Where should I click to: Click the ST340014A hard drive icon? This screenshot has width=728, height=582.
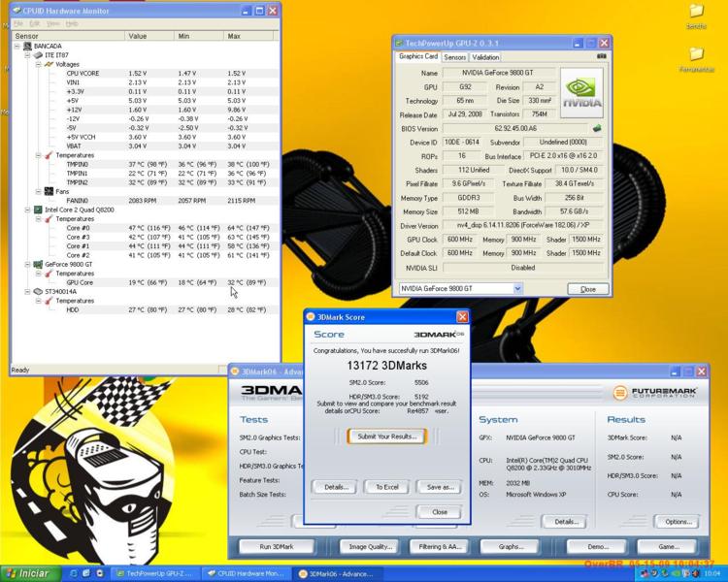point(38,291)
